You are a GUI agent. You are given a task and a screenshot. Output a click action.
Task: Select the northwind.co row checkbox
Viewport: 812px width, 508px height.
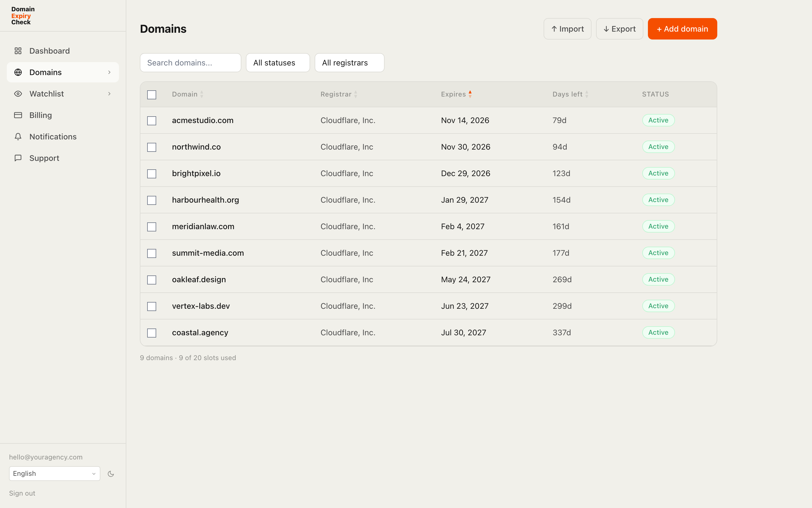152,147
